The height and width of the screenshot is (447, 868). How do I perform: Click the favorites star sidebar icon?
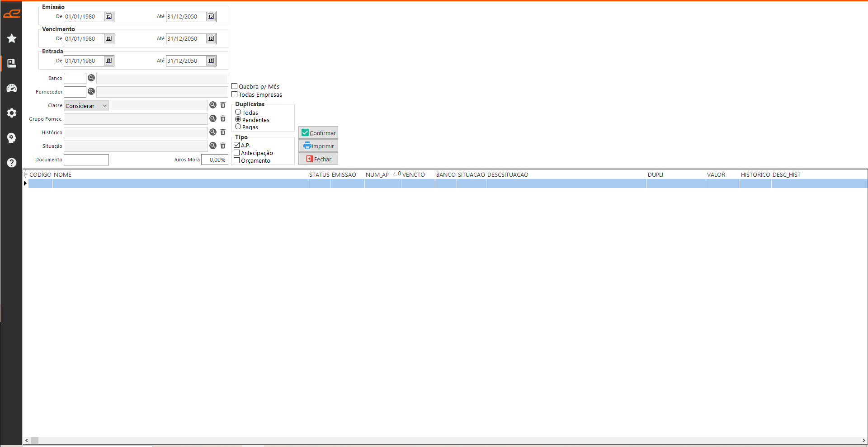[x=12, y=38]
